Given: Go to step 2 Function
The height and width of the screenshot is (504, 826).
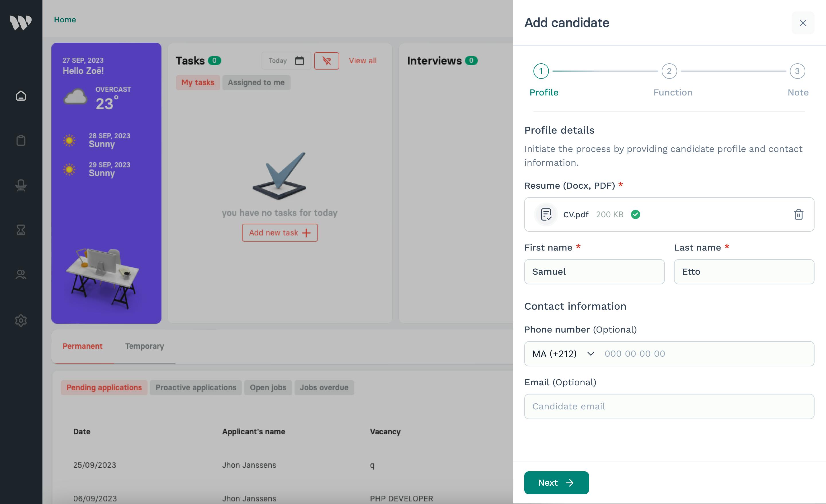Looking at the screenshot, I should click(x=669, y=71).
